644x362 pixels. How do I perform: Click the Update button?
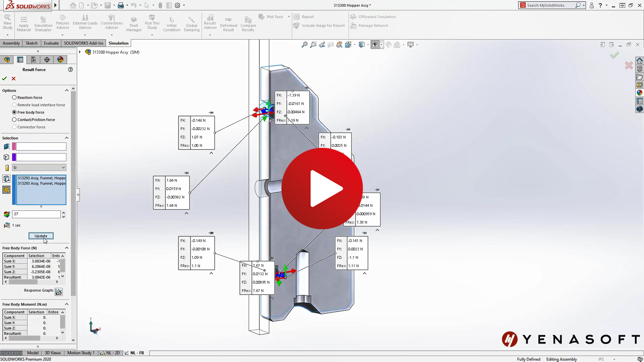pyautogui.click(x=40, y=236)
